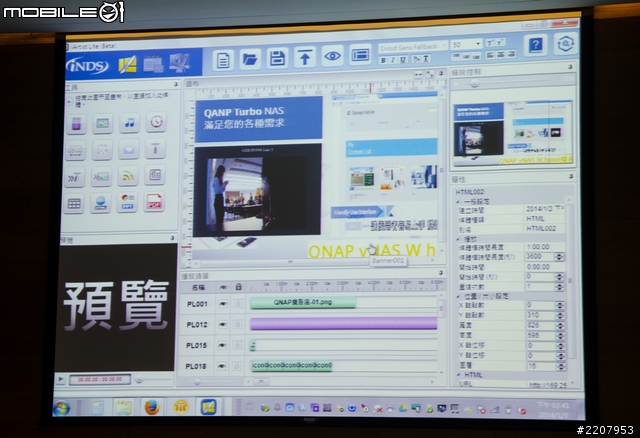Toggle the lock for PL015

pyautogui.click(x=237, y=345)
